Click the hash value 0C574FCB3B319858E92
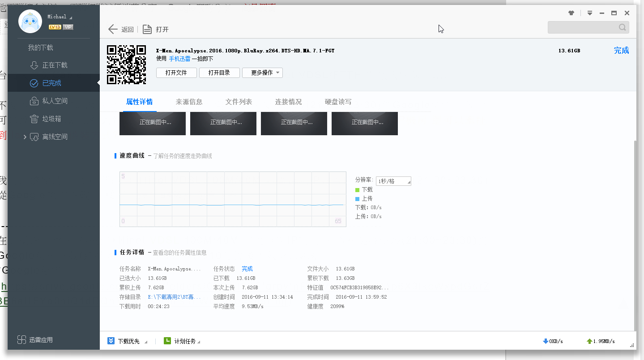644x360 pixels. coord(359,287)
